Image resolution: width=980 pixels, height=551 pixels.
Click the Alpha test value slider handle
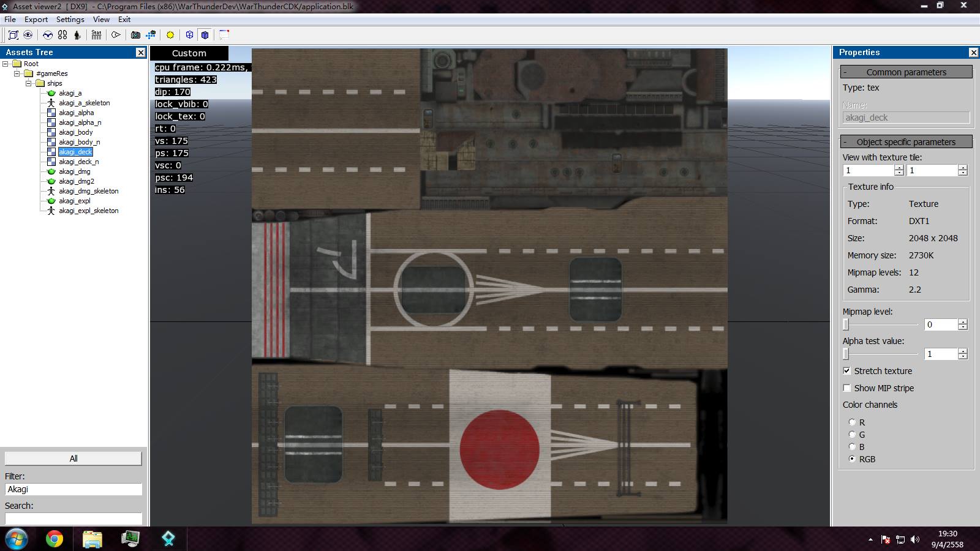(x=846, y=354)
